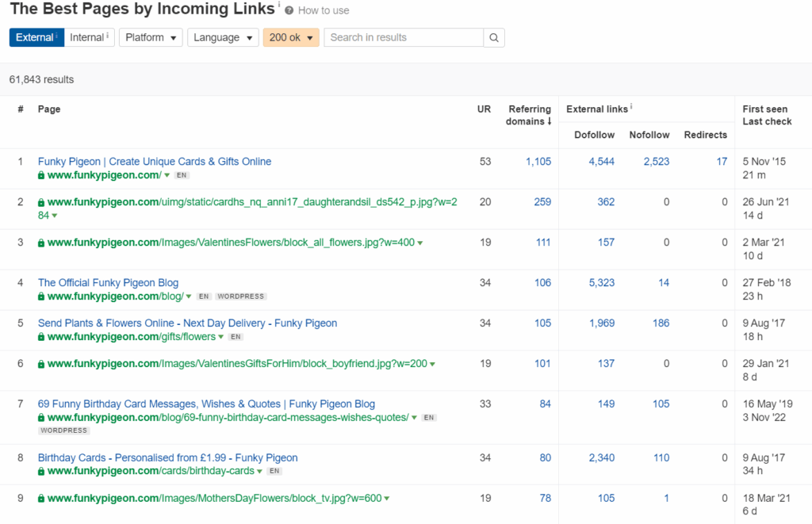Switch to the Internal tab
The image size is (812, 524).
[89, 38]
